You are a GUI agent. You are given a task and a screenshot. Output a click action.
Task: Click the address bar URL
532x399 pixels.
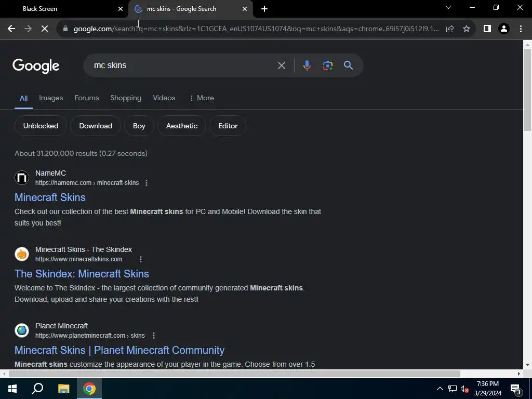[x=256, y=29]
